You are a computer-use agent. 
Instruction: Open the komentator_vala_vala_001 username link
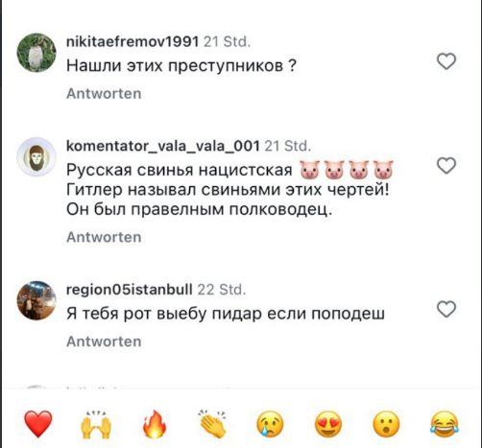[163, 146]
